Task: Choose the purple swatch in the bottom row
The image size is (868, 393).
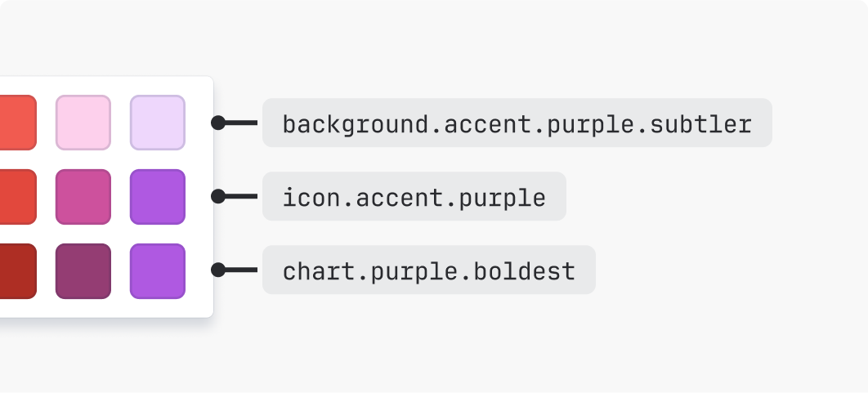Action: (158, 270)
